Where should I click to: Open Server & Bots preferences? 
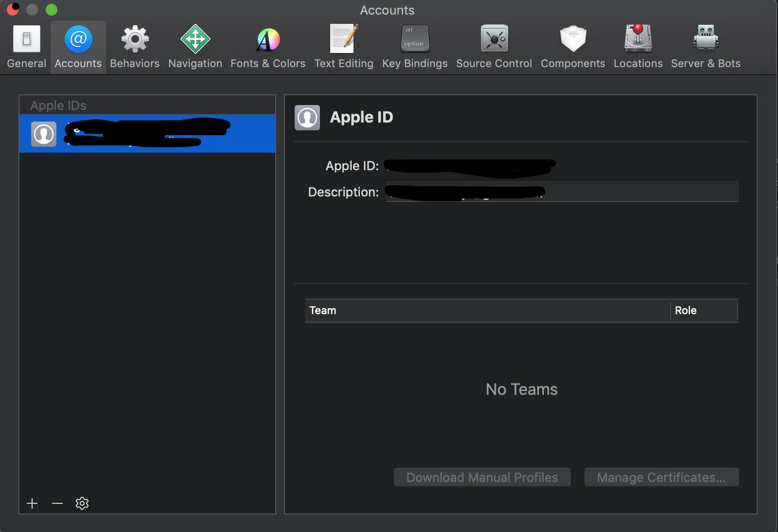point(706,47)
